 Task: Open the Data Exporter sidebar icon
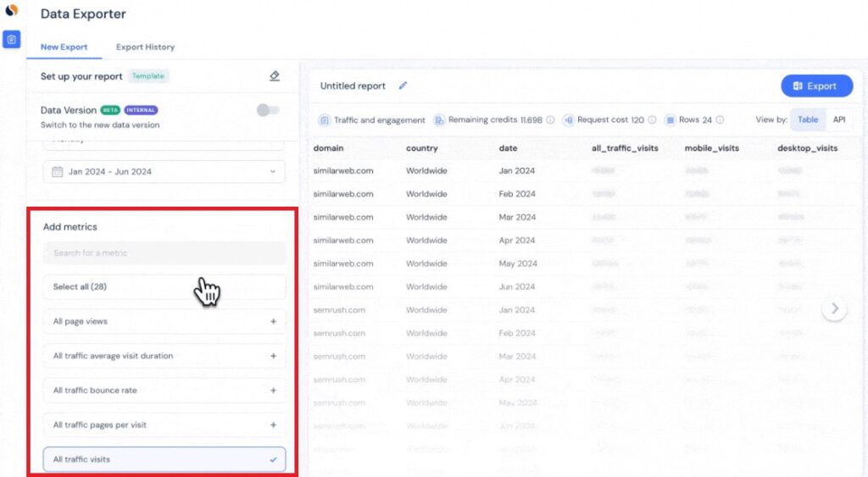coord(11,39)
